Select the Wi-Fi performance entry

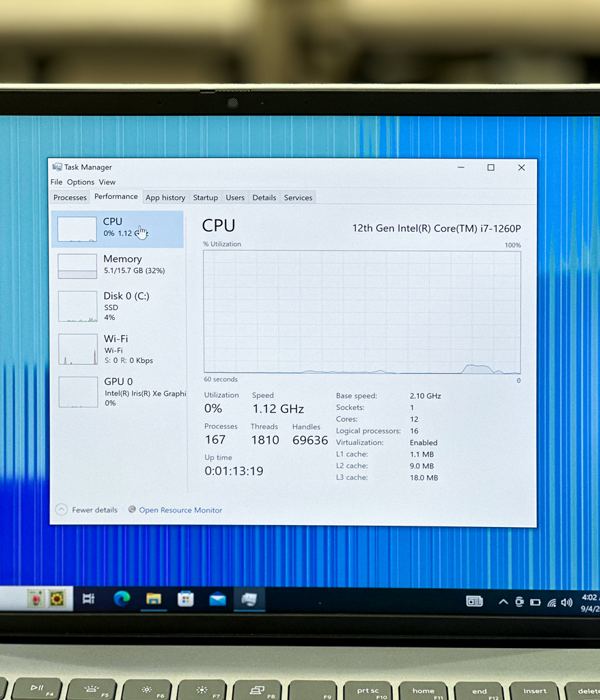[x=118, y=349]
